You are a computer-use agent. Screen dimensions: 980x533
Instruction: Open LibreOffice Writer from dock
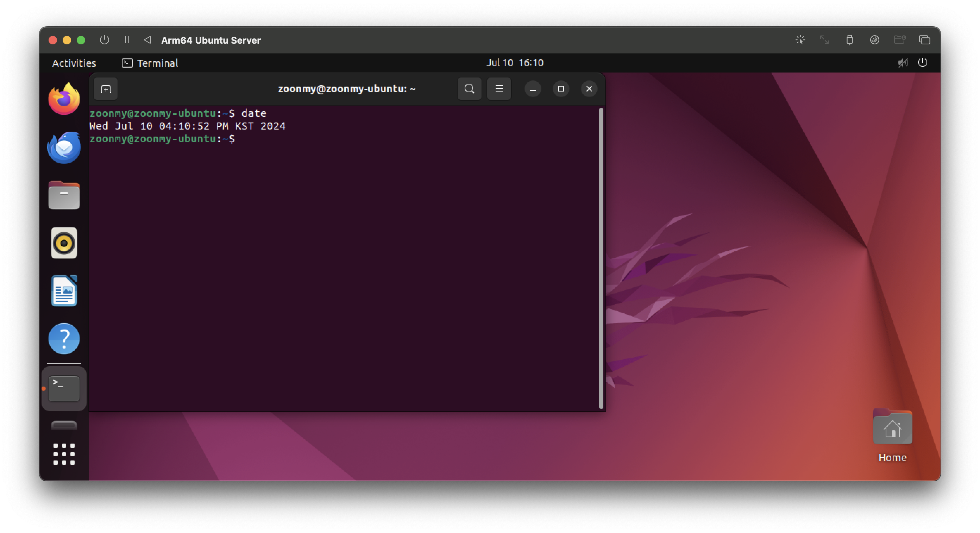pos(64,291)
